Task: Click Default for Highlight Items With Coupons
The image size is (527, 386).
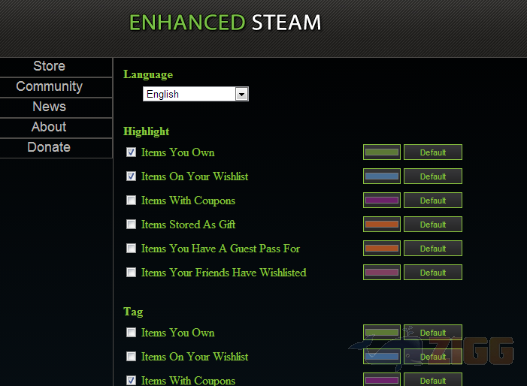Action: point(433,200)
